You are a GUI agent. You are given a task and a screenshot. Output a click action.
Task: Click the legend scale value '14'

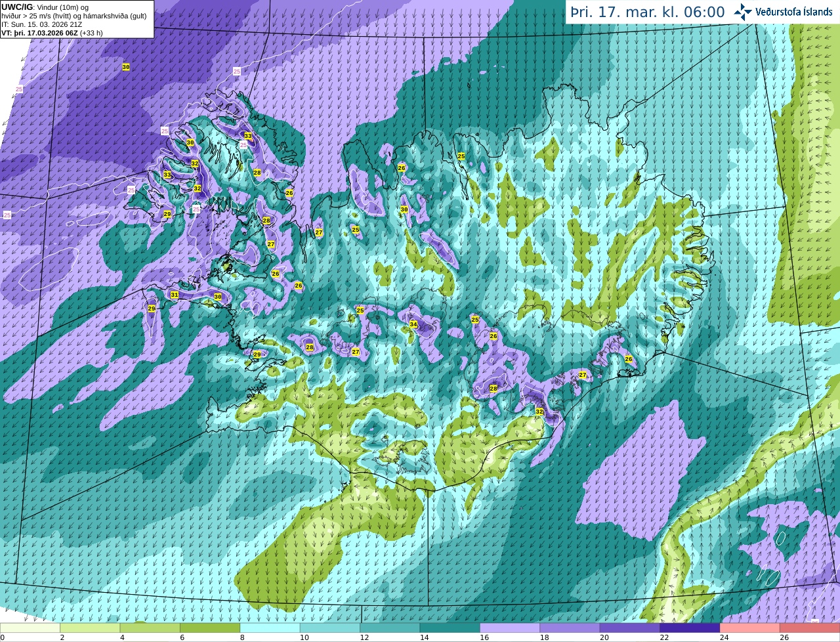pos(424,637)
